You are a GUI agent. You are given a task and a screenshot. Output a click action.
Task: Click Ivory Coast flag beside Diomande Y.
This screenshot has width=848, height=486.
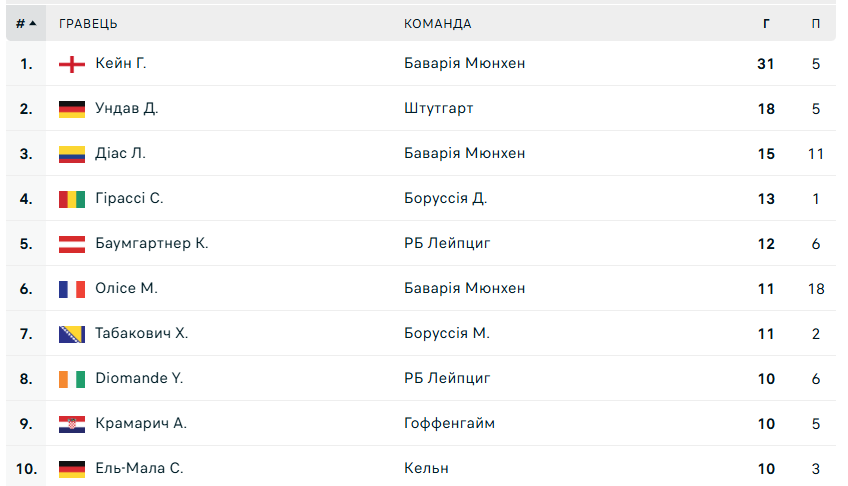pyautogui.click(x=71, y=379)
